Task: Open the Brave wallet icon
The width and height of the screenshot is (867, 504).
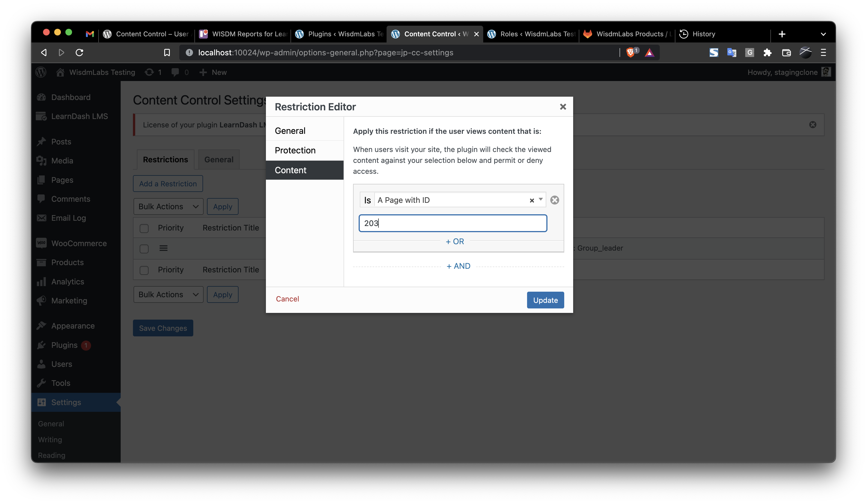Action: tap(786, 53)
